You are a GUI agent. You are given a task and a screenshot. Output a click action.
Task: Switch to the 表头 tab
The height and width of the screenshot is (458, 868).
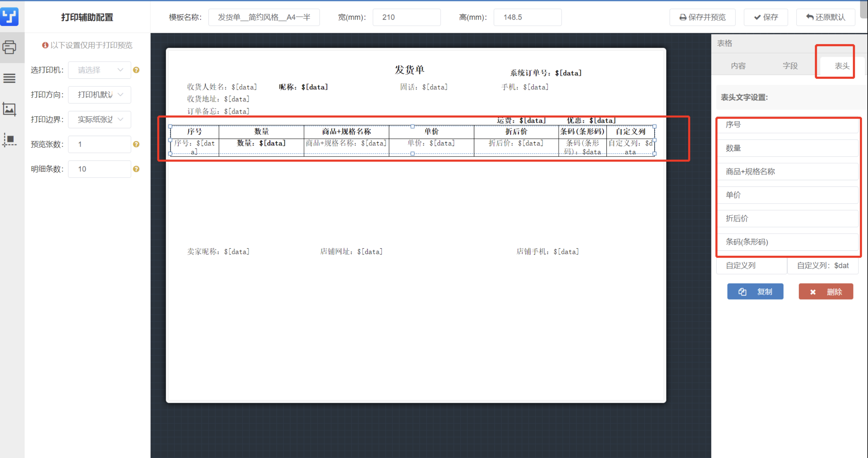point(841,66)
